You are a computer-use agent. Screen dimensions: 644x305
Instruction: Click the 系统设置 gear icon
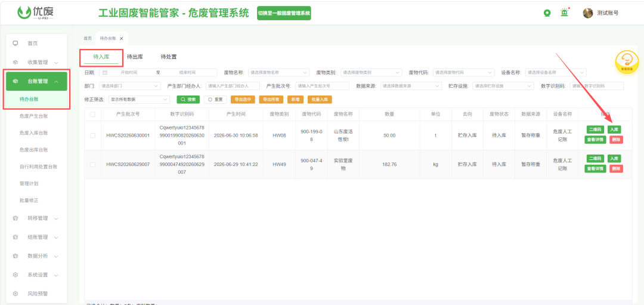(x=16, y=275)
